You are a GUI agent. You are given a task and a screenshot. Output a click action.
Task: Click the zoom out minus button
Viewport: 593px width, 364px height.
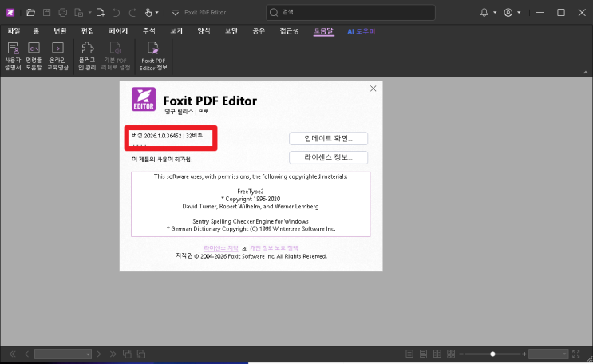(461, 354)
